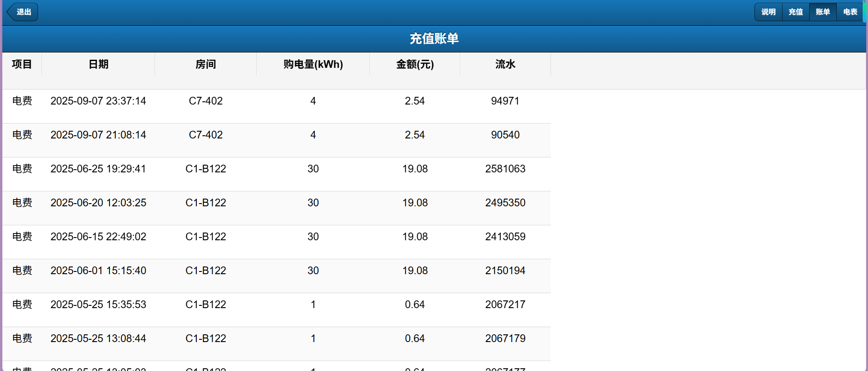Click the 退出 back button
The height and width of the screenshot is (371, 868).
point(23,12)
